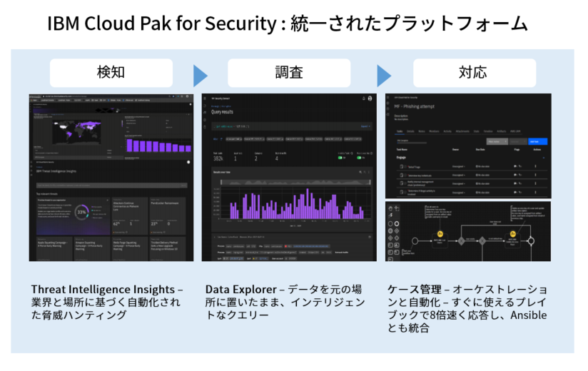
Task: Click the blue Add Task button
Action: [537, 141]
